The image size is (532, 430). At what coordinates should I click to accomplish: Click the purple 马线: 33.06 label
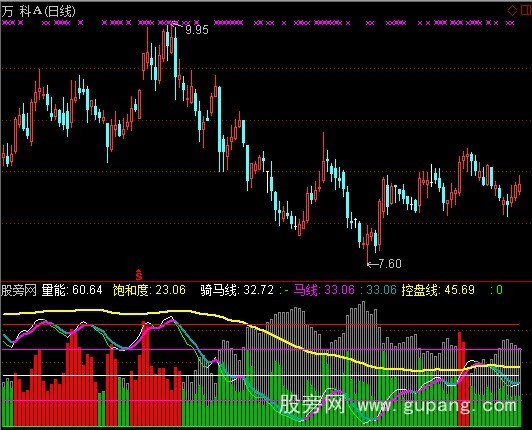324,290
